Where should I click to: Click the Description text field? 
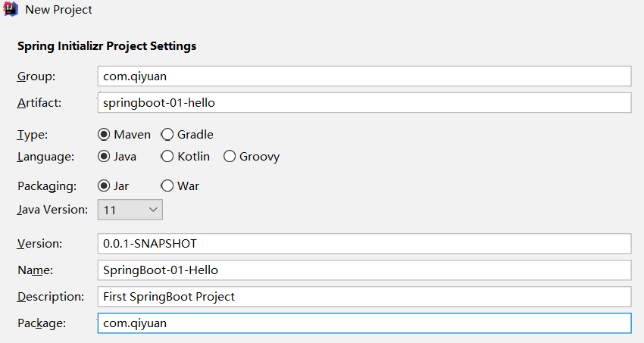(x=364, y=296)
